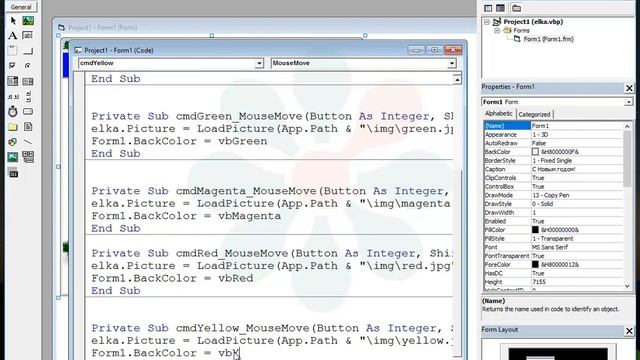Close the Properties - Form1 panel
This screenshot has width=640, height=360.
[629, 88]
